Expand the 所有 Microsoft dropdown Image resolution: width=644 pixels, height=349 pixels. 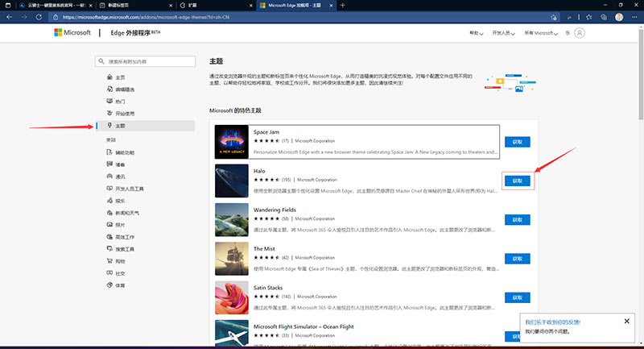(541, 33)
